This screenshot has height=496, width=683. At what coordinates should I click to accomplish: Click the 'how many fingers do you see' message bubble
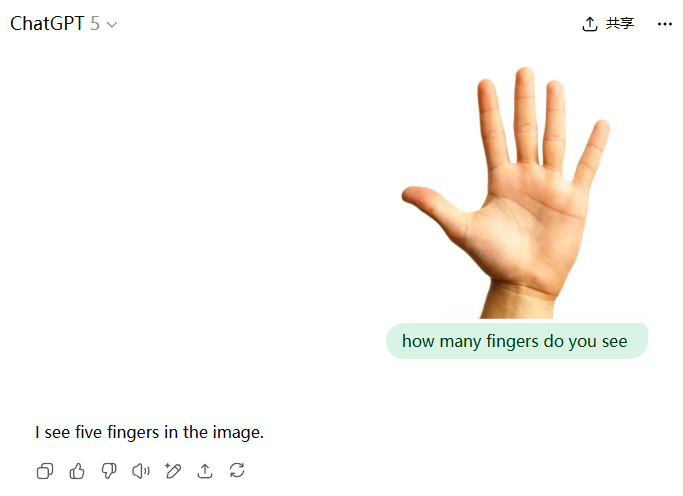[x=516, y=341]
